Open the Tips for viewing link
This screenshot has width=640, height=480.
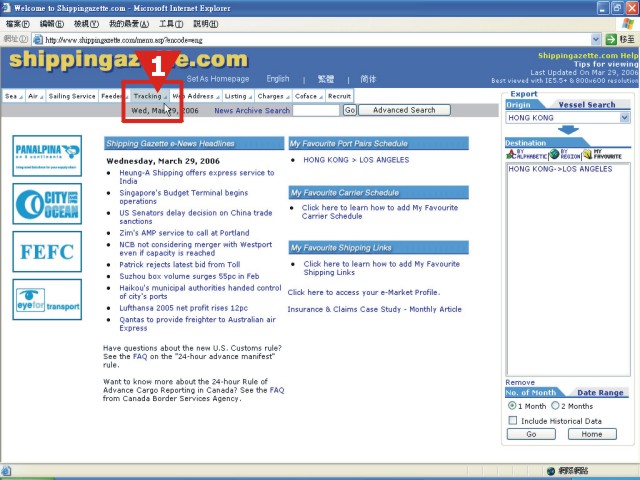[x=606, y=64]
